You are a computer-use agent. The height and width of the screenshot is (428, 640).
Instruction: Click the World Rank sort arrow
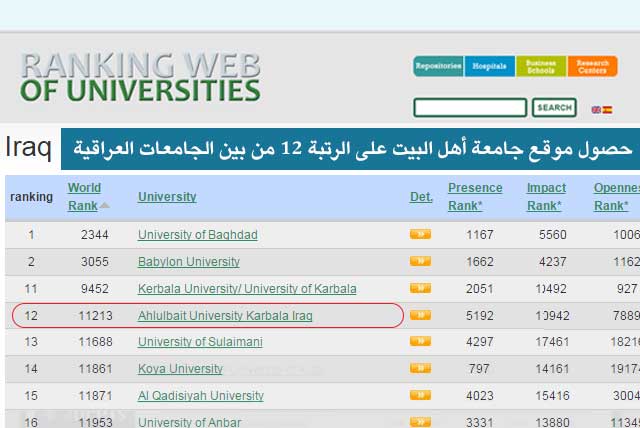[104, 205]
